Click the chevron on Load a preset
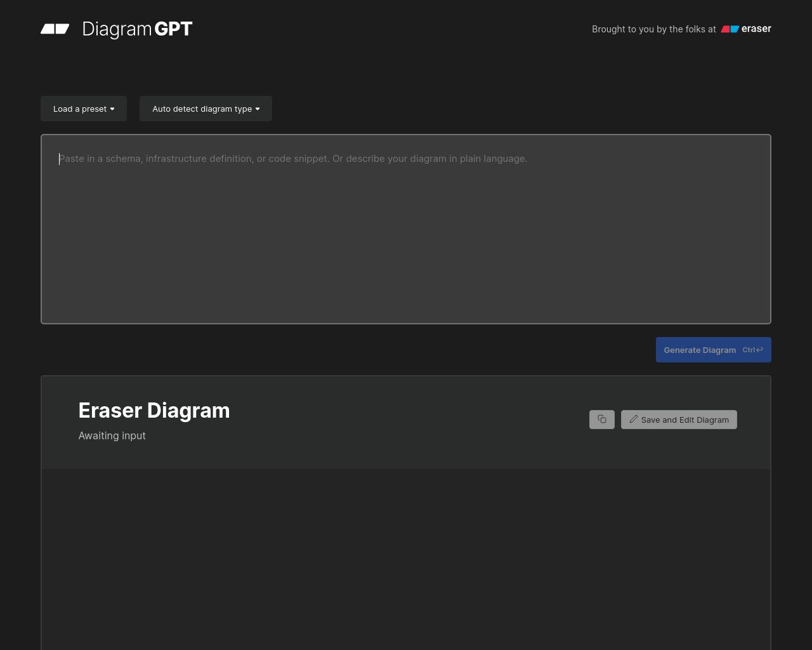 [x=113, y=109]
